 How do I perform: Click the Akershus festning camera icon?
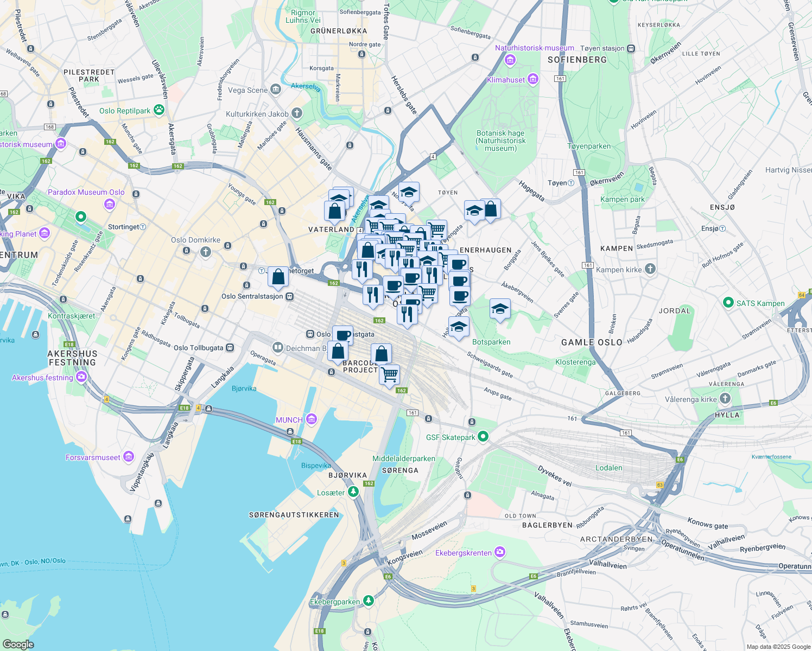click(81, 376)
